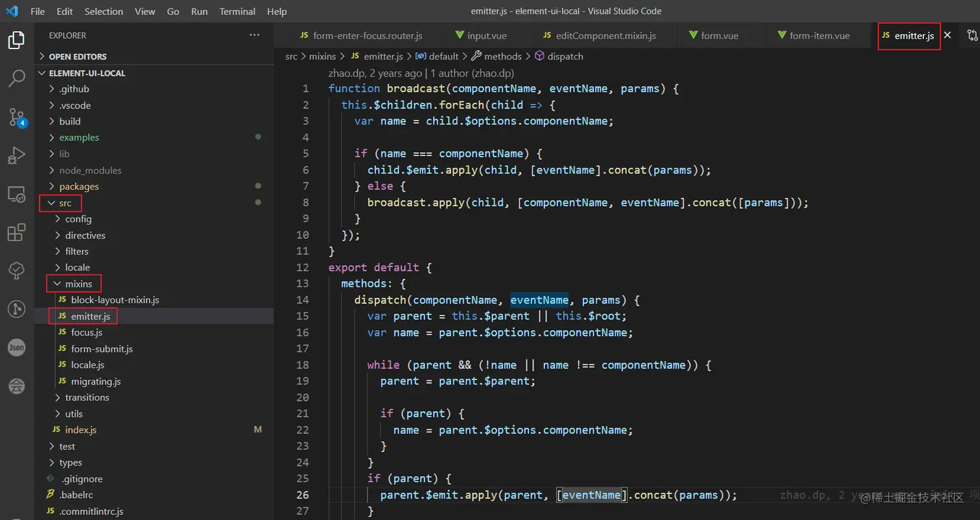Expand the filters folder

[x=154, y=251]
